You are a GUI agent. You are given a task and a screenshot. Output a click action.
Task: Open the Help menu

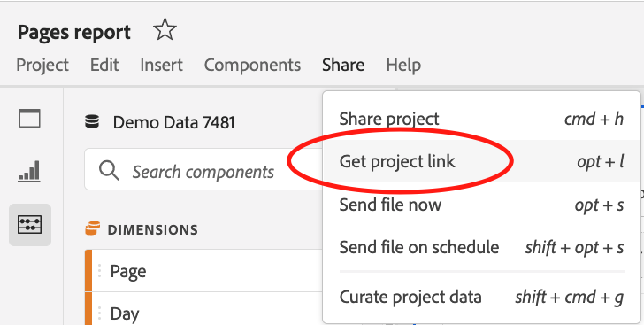click(403, 65)
